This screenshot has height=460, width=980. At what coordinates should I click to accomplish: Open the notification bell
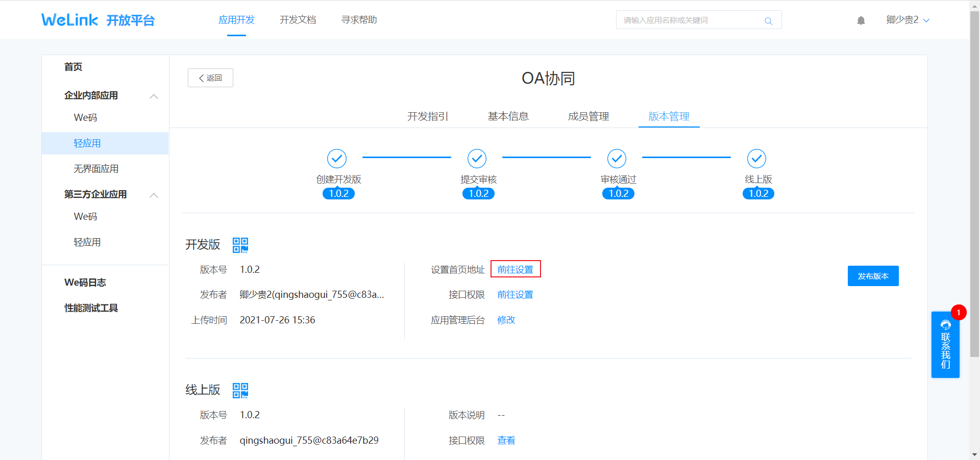coord(861,20)
